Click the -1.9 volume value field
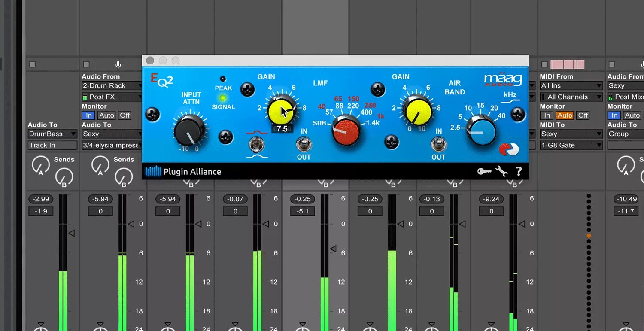This screenshot has height=331, width=644. tap(41, 211)
